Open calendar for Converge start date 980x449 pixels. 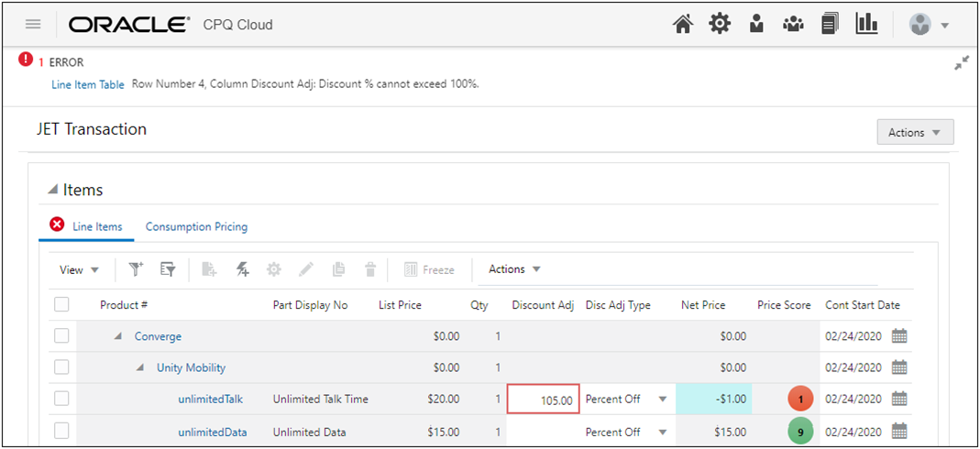[899, 336]
